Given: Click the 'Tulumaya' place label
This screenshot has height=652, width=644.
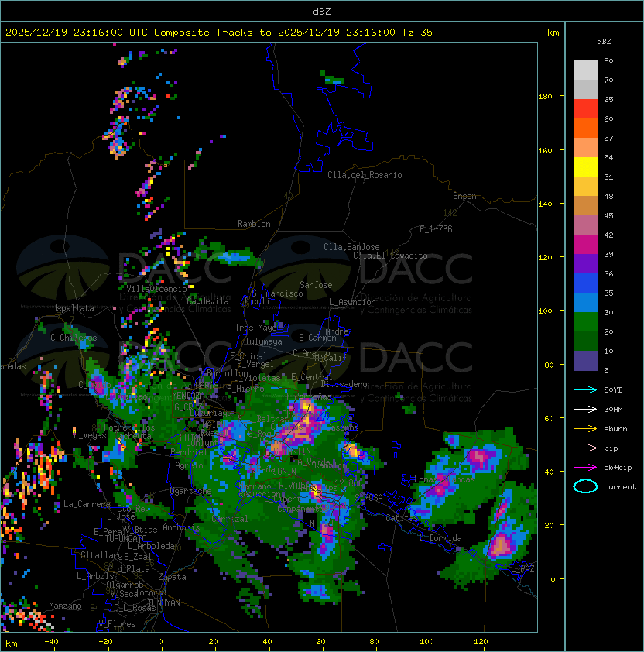Looking at the screenshot, I should [264, 341].
